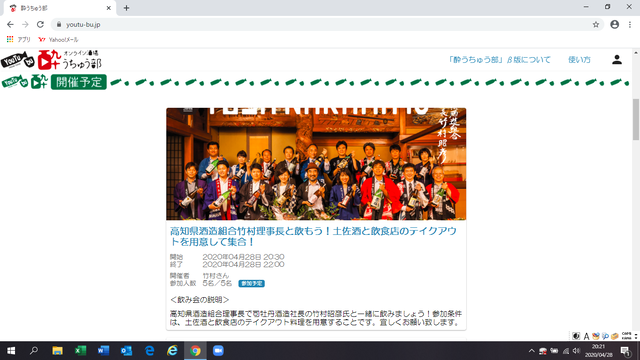Screen dimensions: 640x360
Task: Open the sake brewers group photo
Action: coord(316,164)
